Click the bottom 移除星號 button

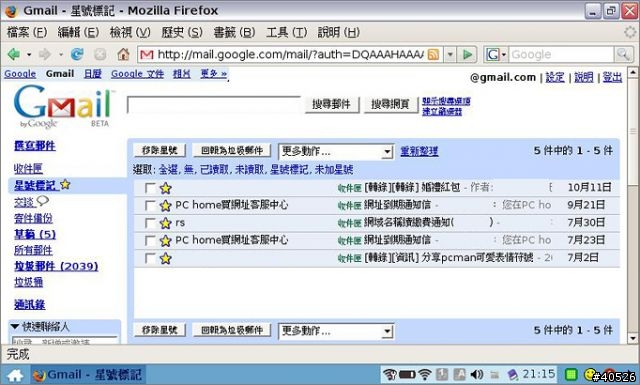coord(160,330)
